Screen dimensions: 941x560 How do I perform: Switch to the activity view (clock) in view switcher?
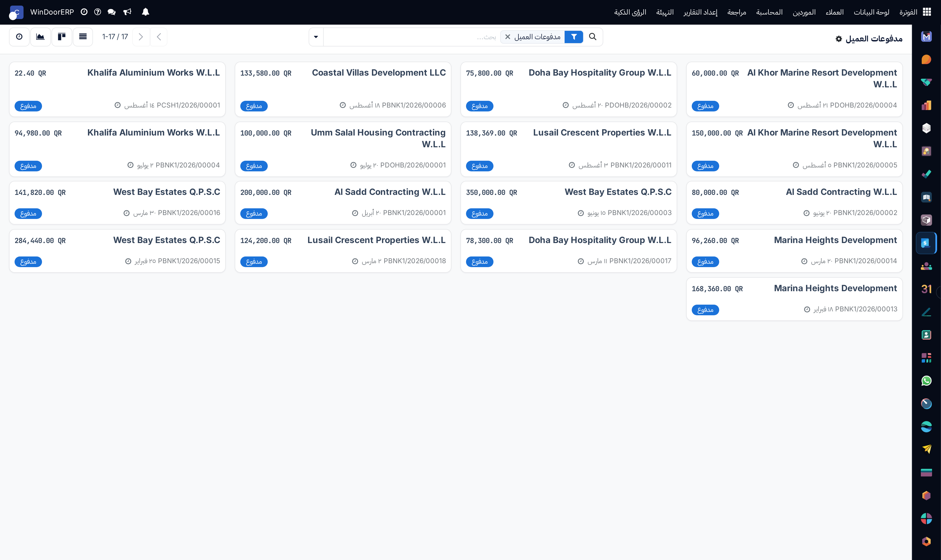19,37
